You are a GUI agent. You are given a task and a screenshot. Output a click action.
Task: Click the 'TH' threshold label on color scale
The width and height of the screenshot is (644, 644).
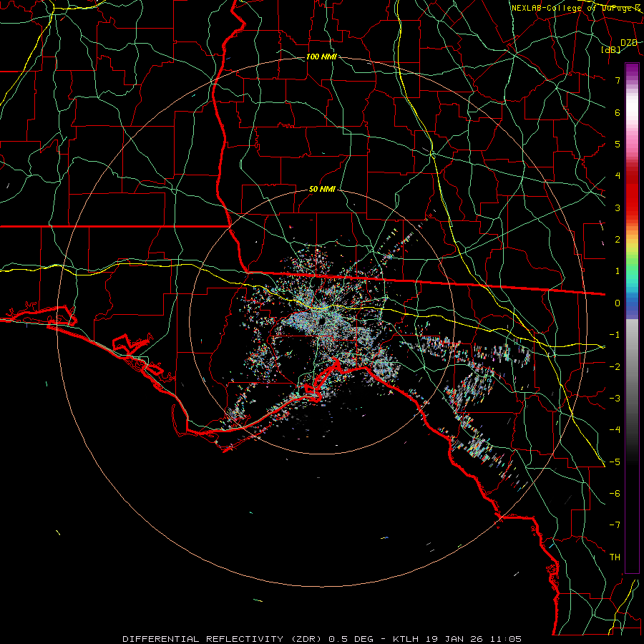(615, 557)
